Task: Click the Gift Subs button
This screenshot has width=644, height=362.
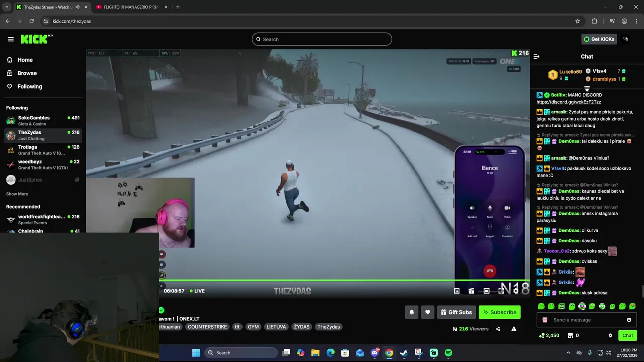Action: [x=456, y=312]
